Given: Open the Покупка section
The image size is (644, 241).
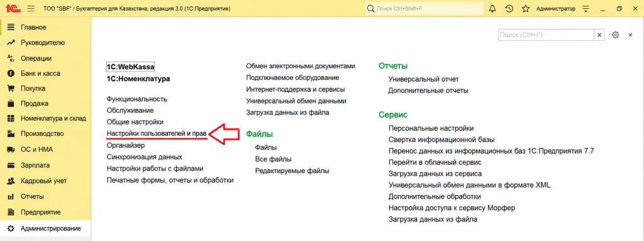Looking at the screenshot, I should point(33,89).
